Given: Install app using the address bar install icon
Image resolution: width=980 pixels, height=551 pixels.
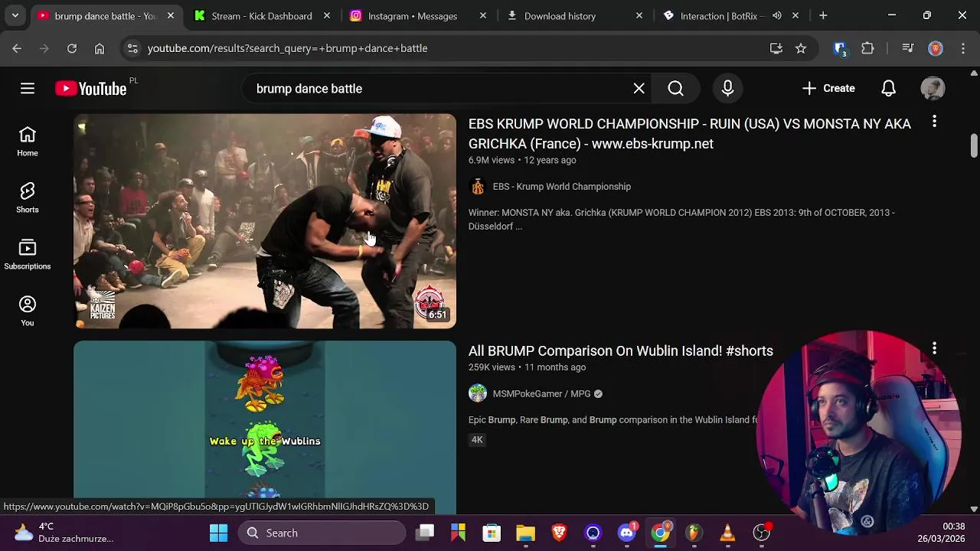Looking at the screenshot, I should coord(776,48).
